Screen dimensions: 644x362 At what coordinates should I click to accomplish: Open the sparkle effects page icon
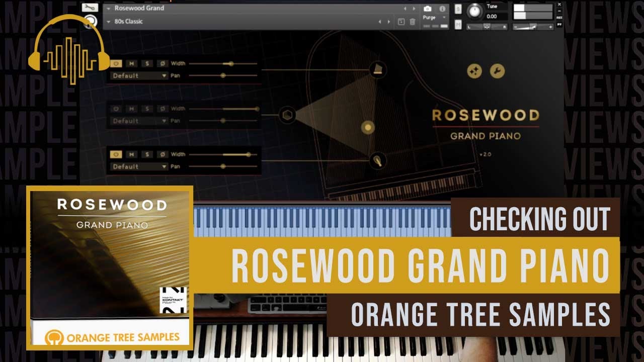click(474, 71)
